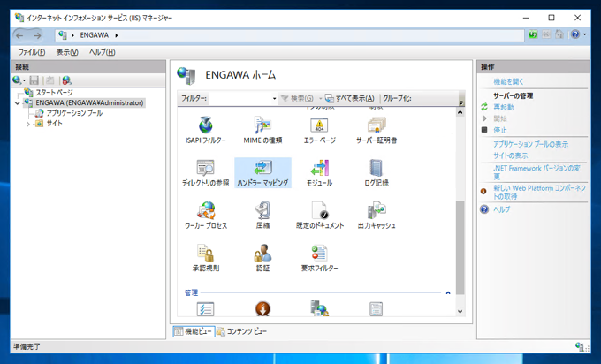
Task: Open the MIME の種類 feature
Action: 262,130
